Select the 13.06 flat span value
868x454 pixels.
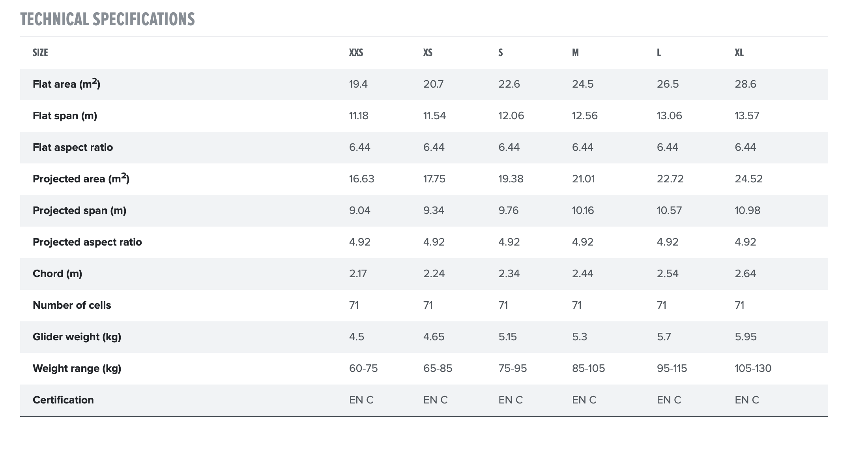[x=669, y=116]
